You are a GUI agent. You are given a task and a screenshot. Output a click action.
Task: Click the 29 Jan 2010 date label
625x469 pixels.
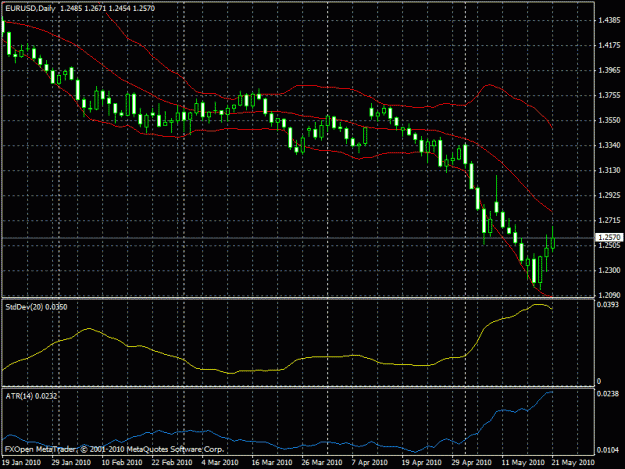pos(71,463)
